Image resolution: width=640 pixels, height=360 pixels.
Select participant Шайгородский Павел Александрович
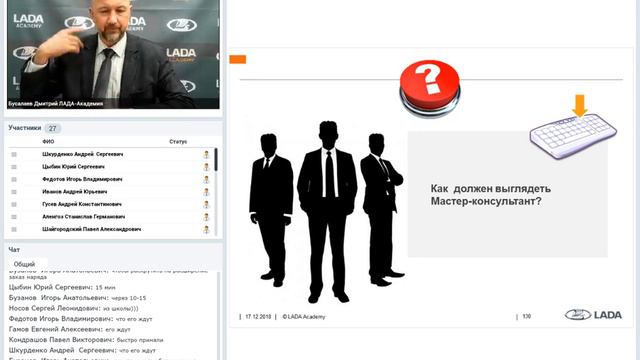pos(91,229)
